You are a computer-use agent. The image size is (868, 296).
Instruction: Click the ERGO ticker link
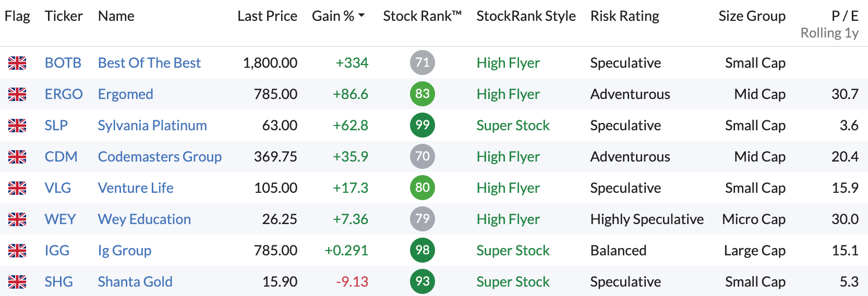click(64, 94)
